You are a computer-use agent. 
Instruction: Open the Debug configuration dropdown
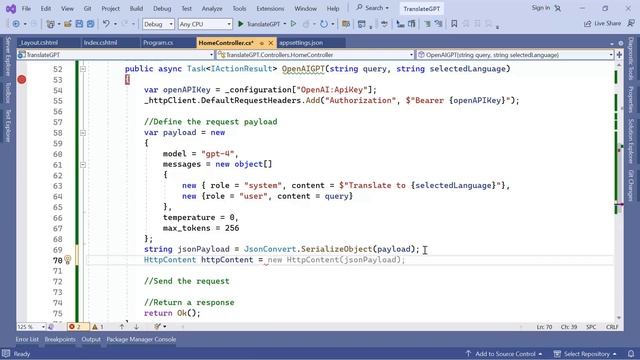158,24
